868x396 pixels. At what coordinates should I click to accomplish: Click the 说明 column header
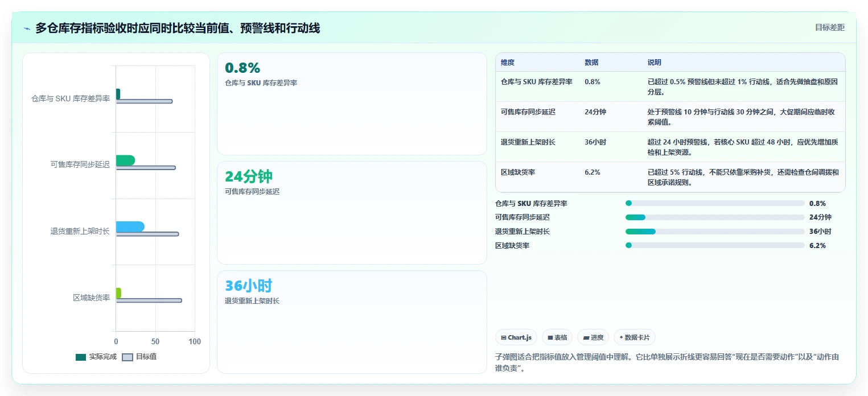[x=655, y=63]
